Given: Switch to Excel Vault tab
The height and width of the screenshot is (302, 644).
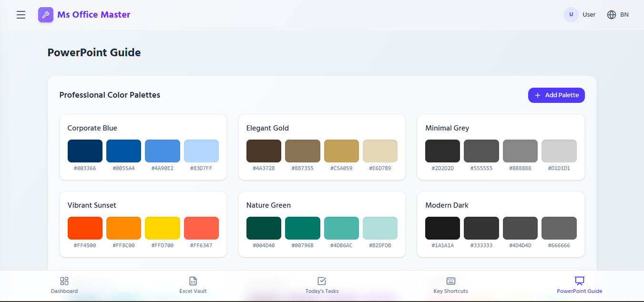Looking at the screenshot, I should click(193, 285).
